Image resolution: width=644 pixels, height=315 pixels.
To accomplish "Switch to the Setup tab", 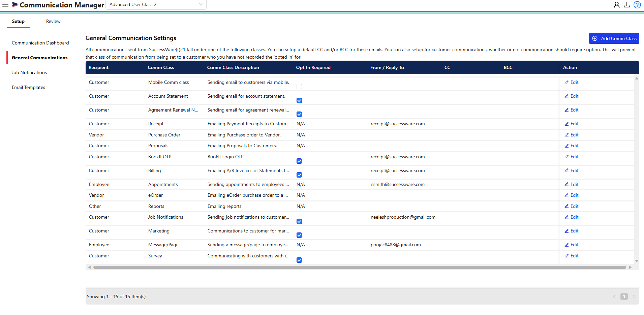I will pos(18,21).
